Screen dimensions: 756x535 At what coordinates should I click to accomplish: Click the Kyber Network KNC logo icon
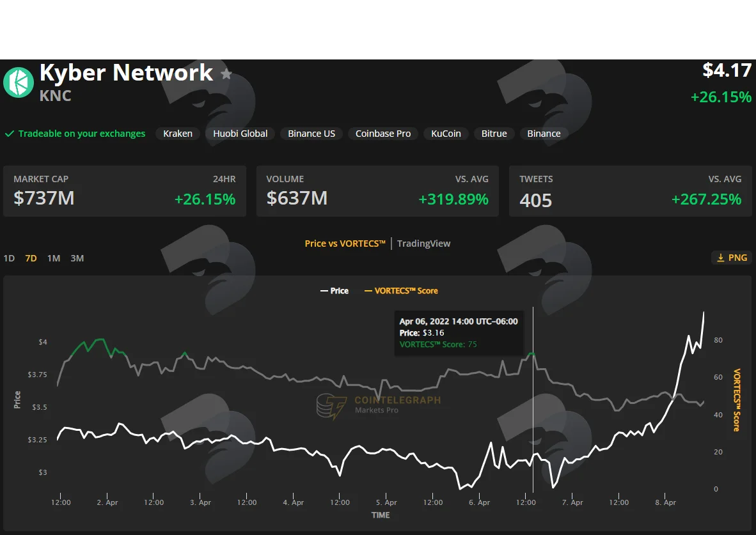(19, 82)
